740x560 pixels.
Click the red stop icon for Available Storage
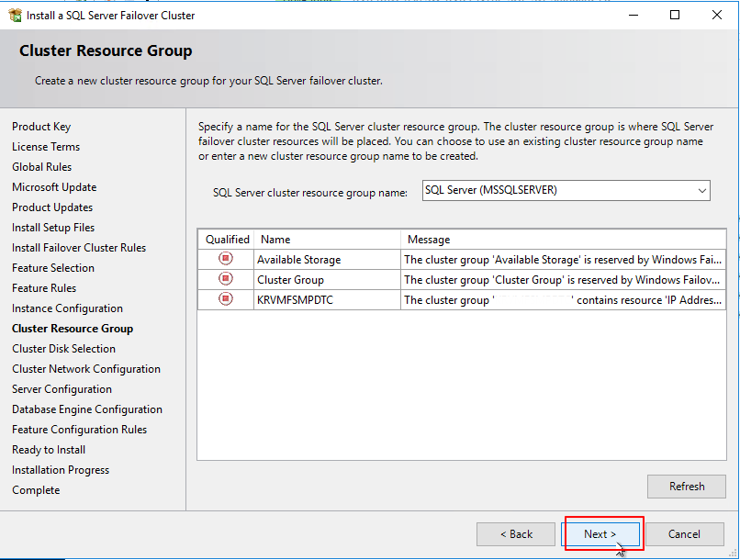click(226, 259)
